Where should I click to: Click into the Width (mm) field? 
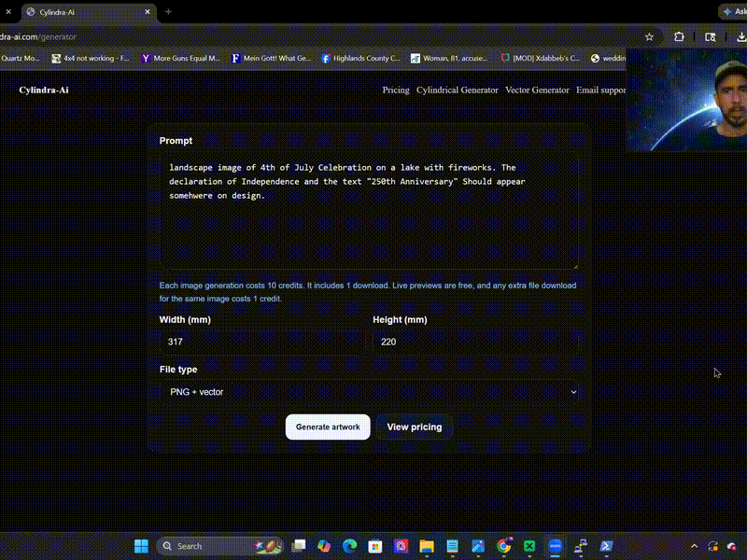click(262, 342)
